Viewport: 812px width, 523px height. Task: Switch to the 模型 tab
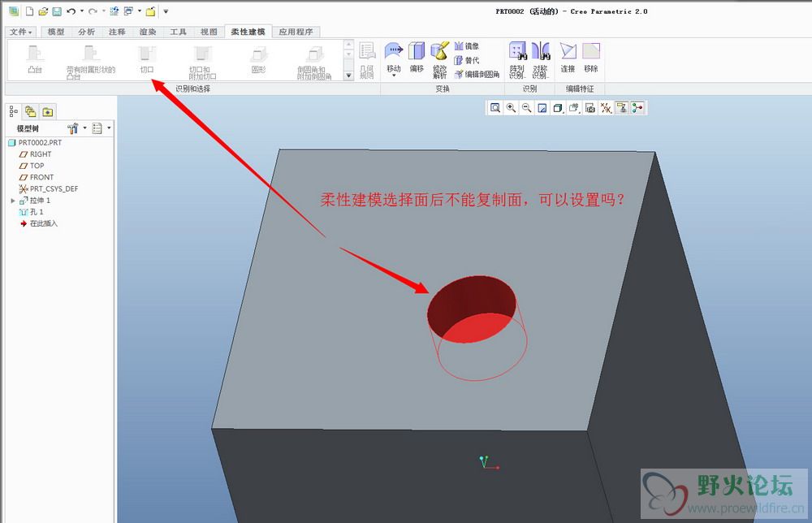[x=56, y=32]
